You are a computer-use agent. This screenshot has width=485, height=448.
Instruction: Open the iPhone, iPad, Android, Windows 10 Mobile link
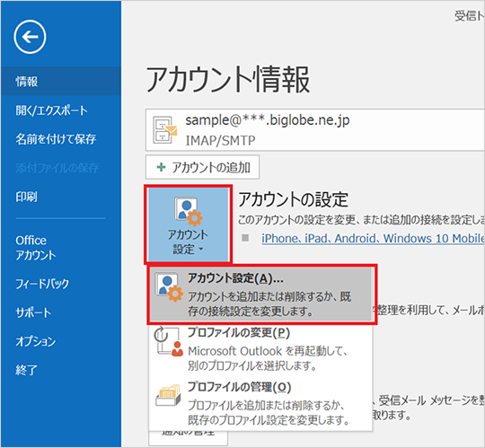point(373,239)
